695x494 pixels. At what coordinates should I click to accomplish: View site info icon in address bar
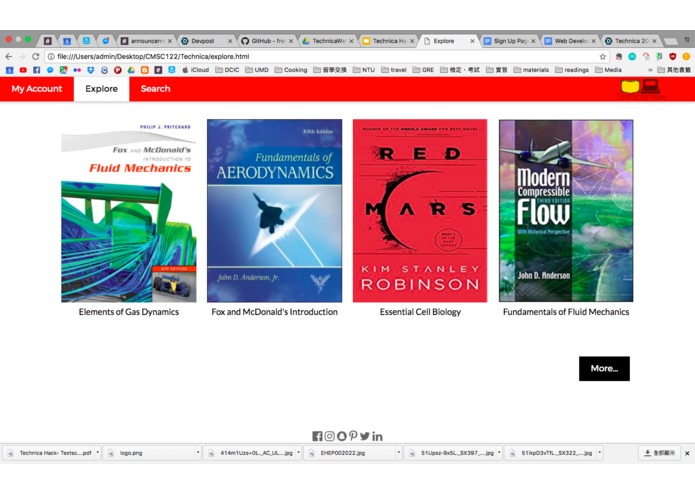coord(51,56)
